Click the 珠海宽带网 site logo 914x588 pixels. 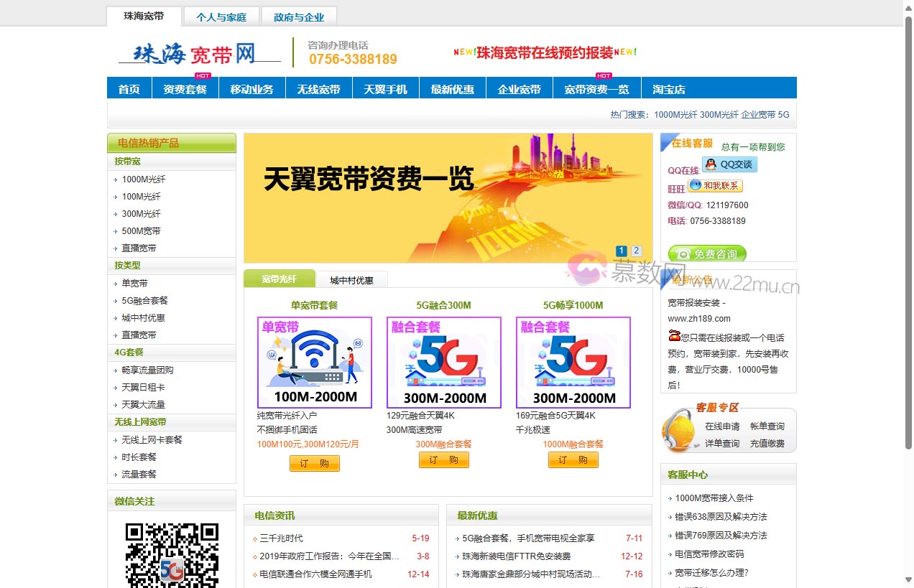click(x=194, y=54)
